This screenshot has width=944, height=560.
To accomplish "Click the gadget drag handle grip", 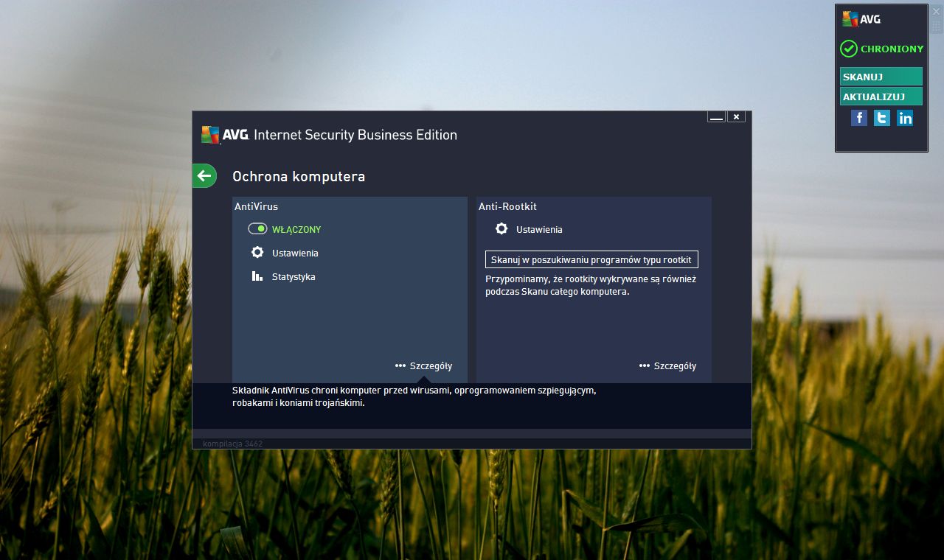I will (x=937, y=26).
